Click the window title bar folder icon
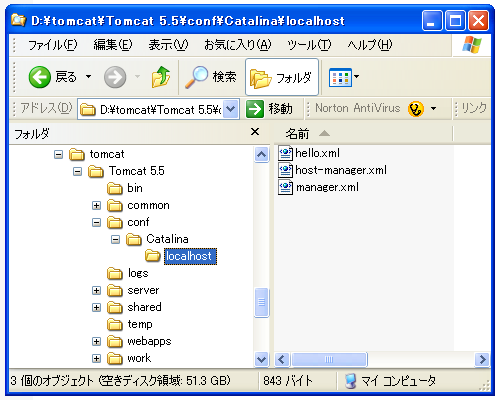Image resolution: width=498 pixels, height=400 pixels. coord(18,20)
